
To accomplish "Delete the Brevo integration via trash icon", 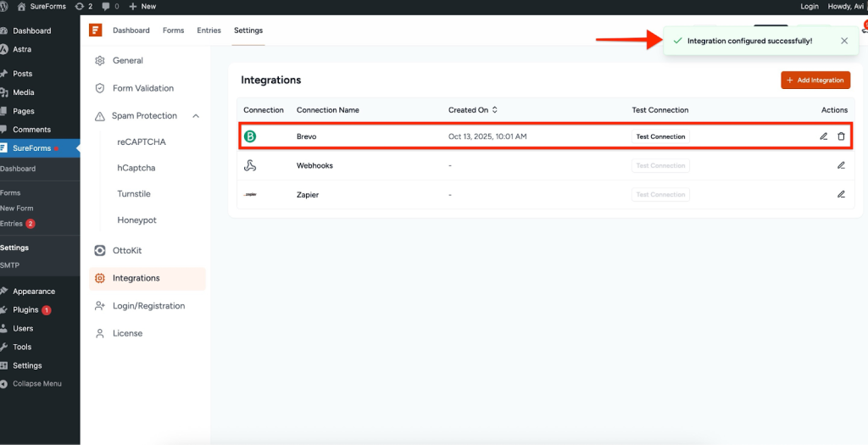I will tap(841, 136).
